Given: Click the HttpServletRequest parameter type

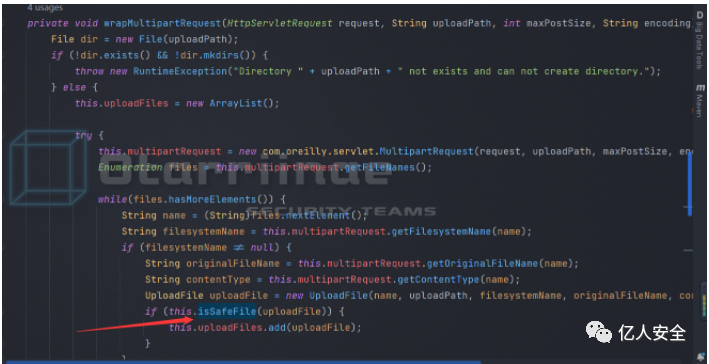Looking at the screenshot, I should 280,23.
